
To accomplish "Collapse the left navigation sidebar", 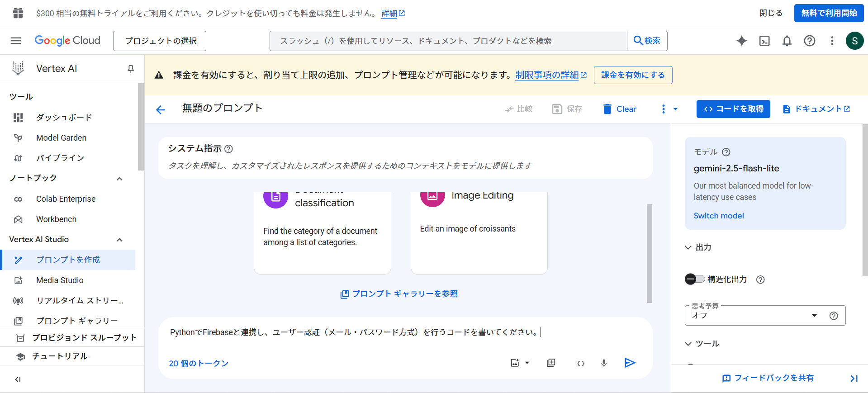I will point(18,379).
